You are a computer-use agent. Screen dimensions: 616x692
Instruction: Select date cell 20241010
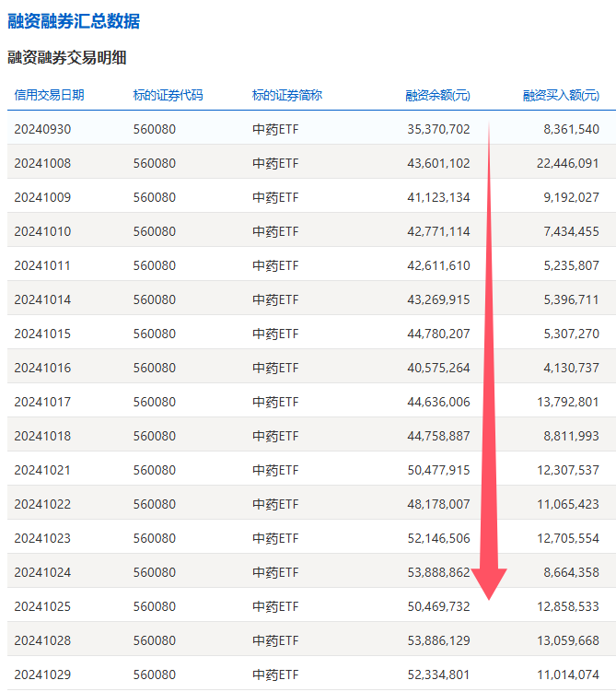point(42,231)
